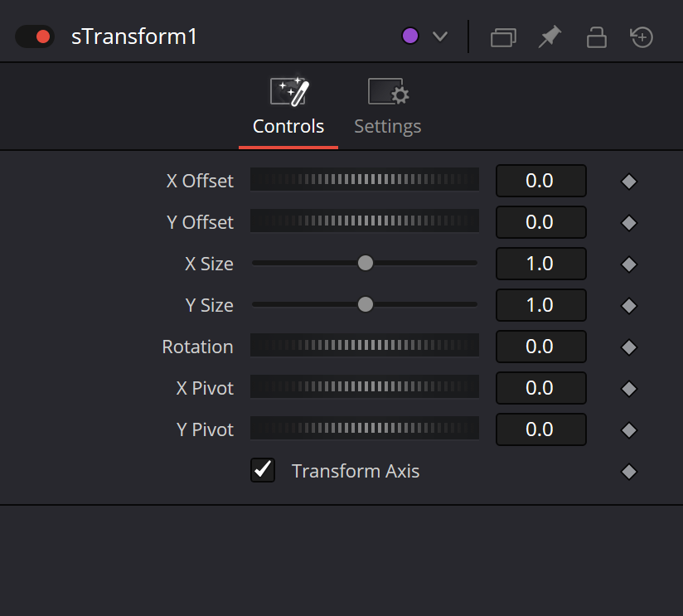
Task: Open the node color dropdown chevron
Action: pyautogui.click(x=440, y=36)
